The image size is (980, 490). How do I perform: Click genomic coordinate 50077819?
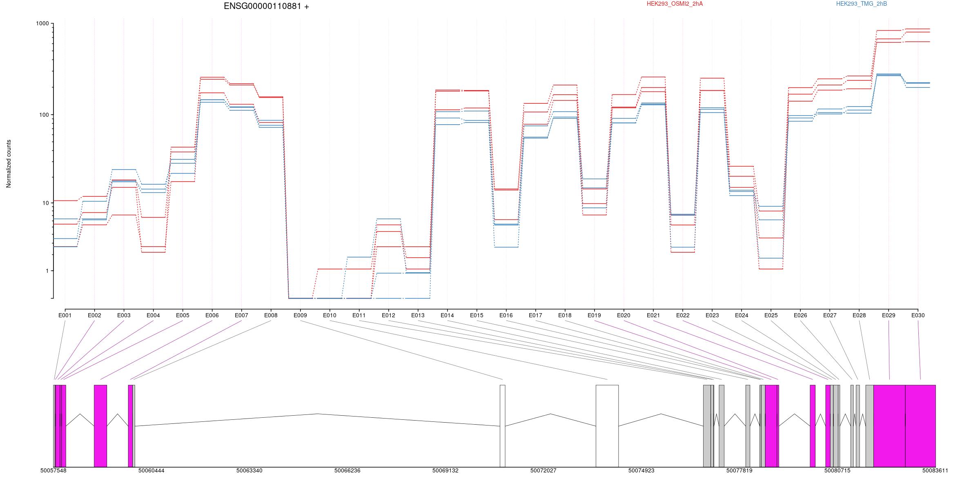point(739,470)
